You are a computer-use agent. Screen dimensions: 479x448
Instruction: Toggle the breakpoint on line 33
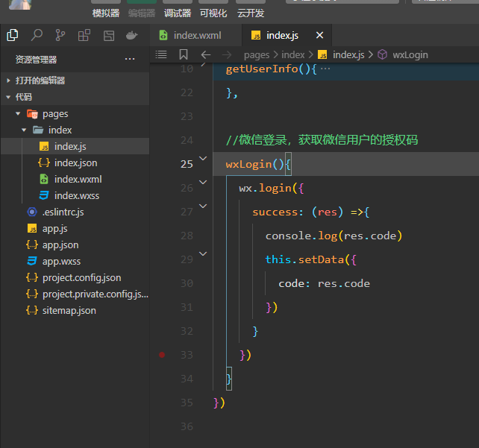point(162,355)
